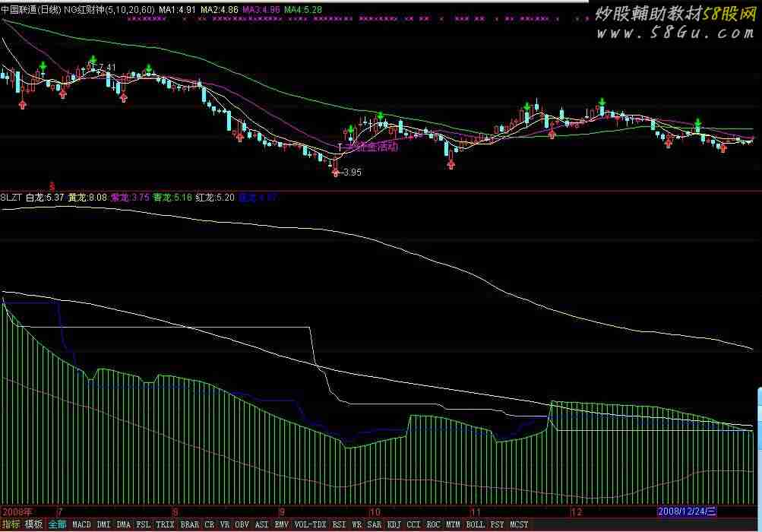
Task: Switch to the 模板 tab
Action: tap(33, 524)
